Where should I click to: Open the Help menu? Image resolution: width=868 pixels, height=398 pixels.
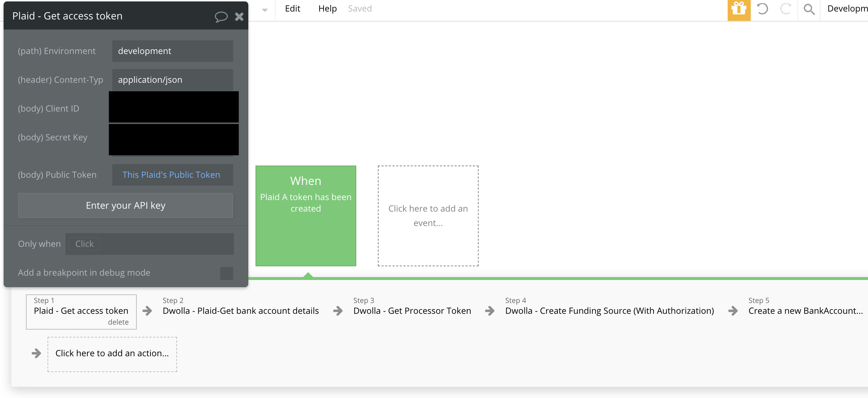327,9
